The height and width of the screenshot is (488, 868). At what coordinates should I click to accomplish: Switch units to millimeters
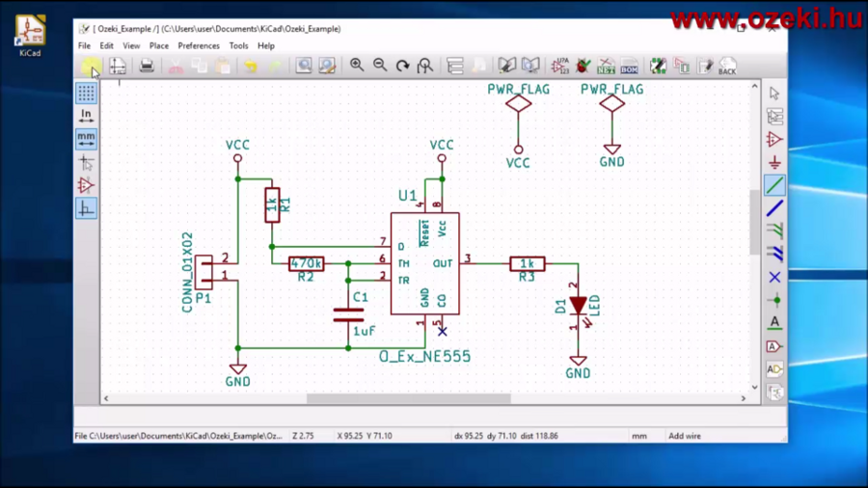pos(86,139)
